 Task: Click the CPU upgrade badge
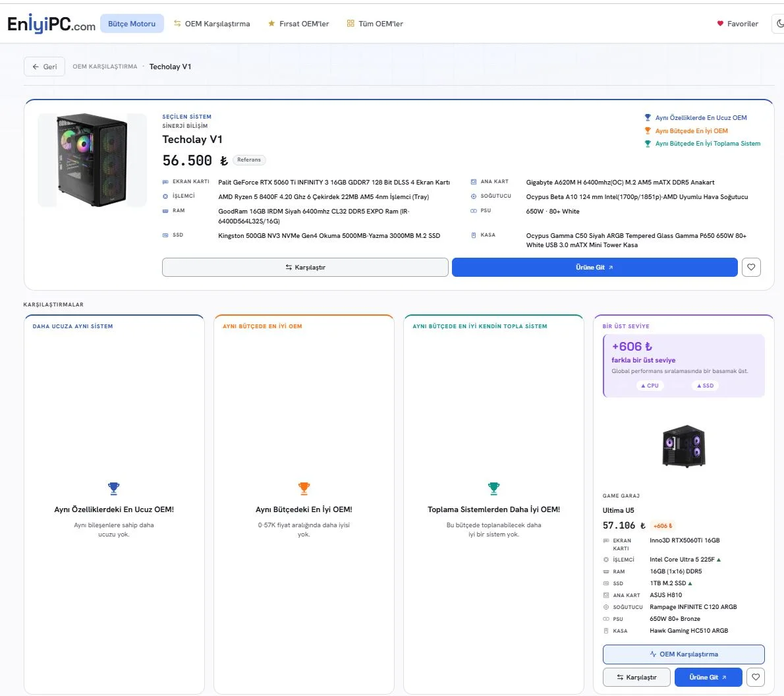pos(650,386)
